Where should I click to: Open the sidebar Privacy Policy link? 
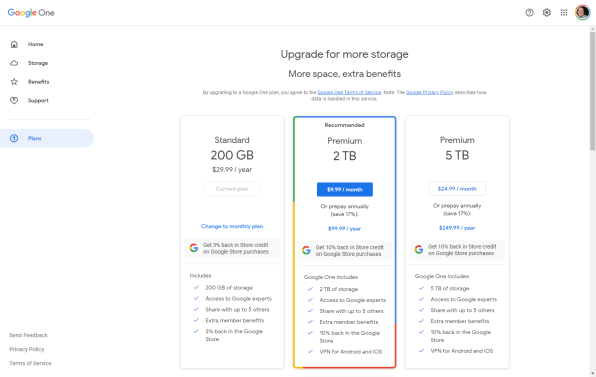tap(27, 349)
